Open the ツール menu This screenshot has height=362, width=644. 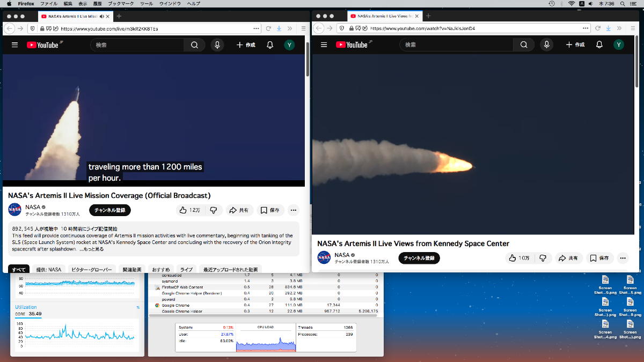pyautogui.click(x=147, y=4)
